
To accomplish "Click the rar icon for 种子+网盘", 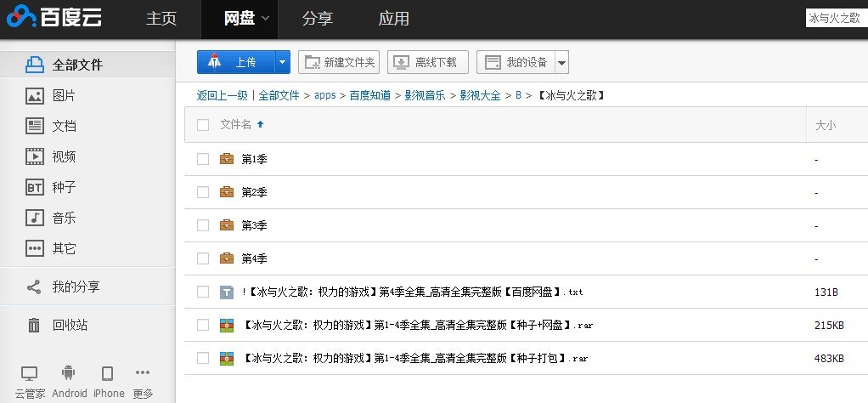I will (227, 325).
